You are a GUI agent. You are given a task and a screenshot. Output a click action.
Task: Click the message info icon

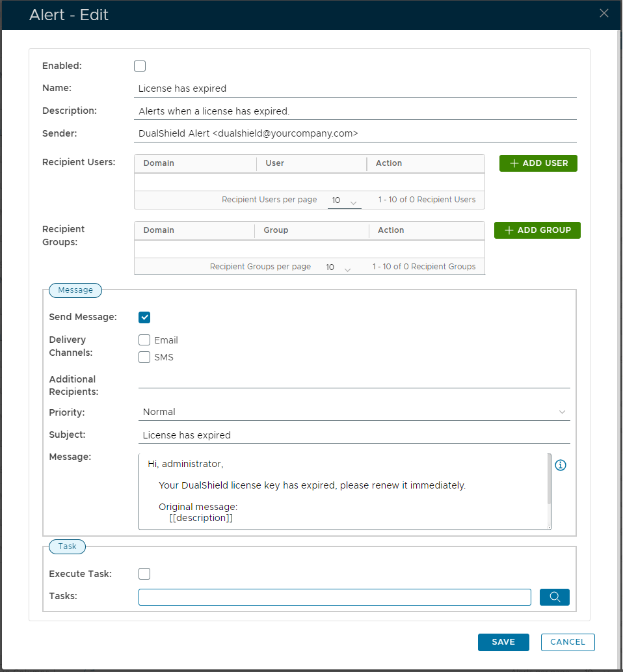tap(561, 465)
